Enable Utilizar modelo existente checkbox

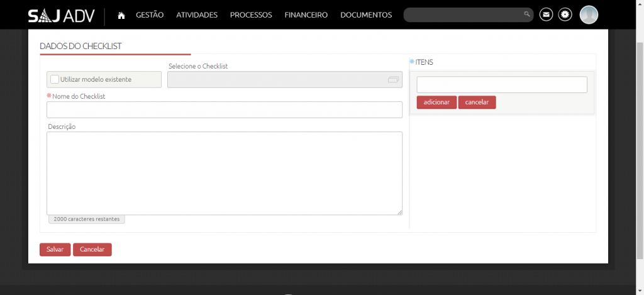pos(55,79)
